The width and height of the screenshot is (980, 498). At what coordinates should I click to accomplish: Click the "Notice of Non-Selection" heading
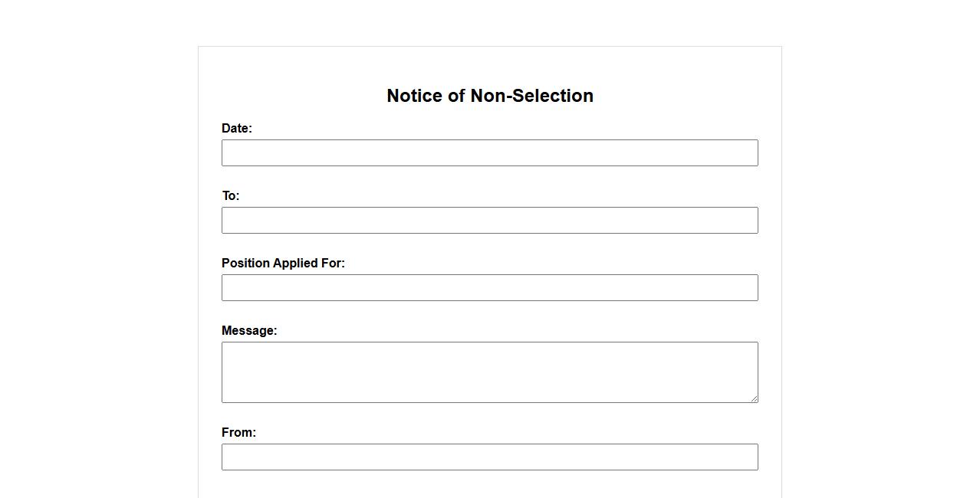coord(489,96)
